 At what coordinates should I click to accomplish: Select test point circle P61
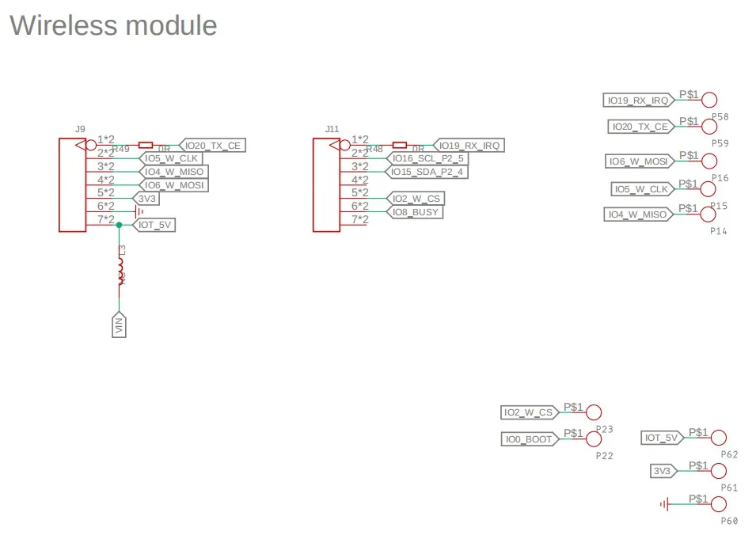click(718, 471)
